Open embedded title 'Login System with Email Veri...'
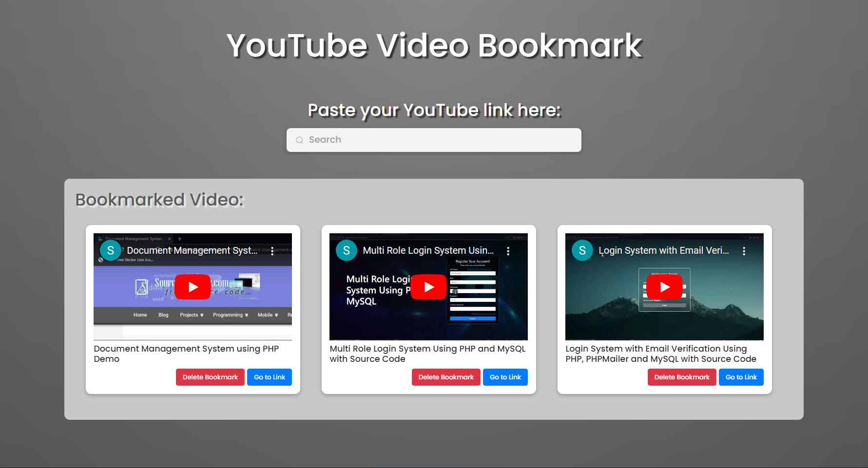 click(664, 250)
